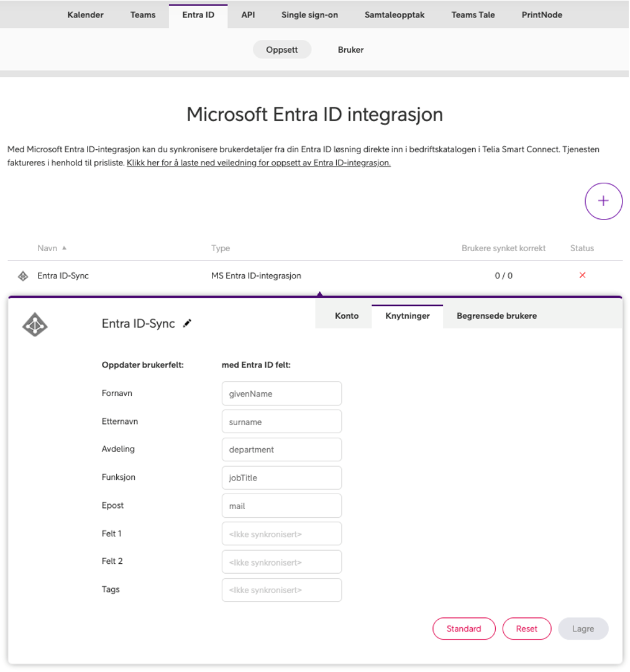Screen dimensions: 630x672
Task: Click the Lagre save button
Action: [583, 628]
